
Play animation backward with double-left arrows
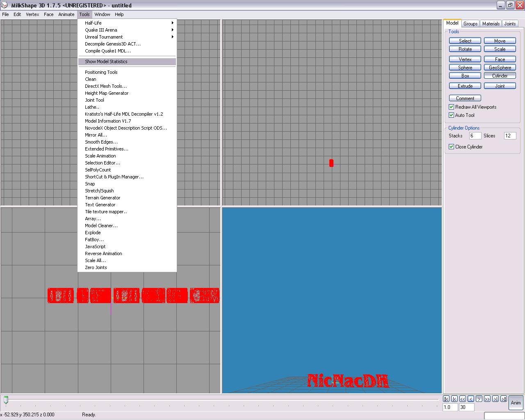pos(463,399)
